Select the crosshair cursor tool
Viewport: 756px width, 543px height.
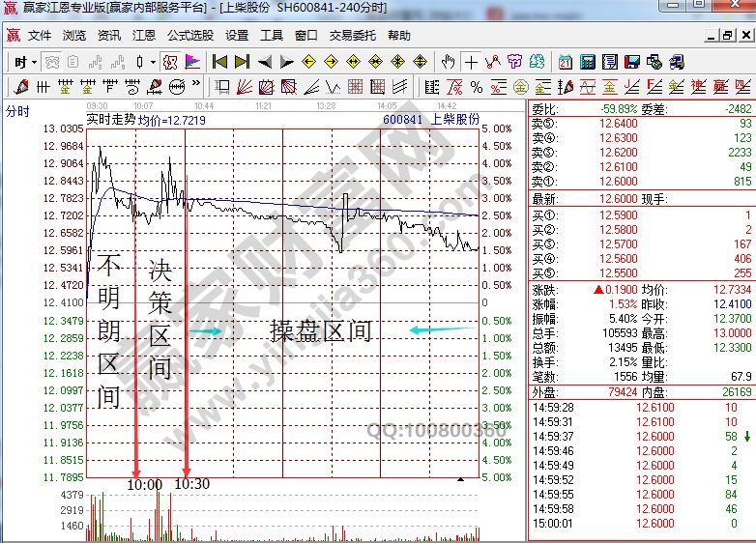(x=471, y=62)
